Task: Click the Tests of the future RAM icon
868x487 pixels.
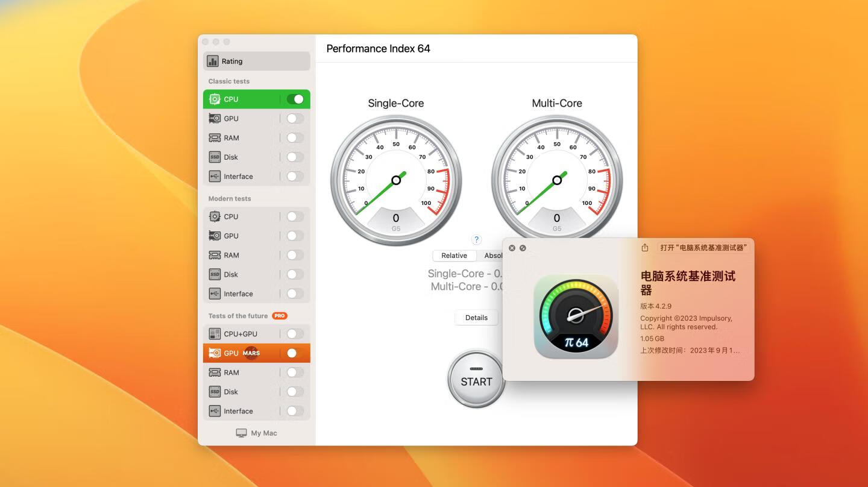Action: click(215, 372)
